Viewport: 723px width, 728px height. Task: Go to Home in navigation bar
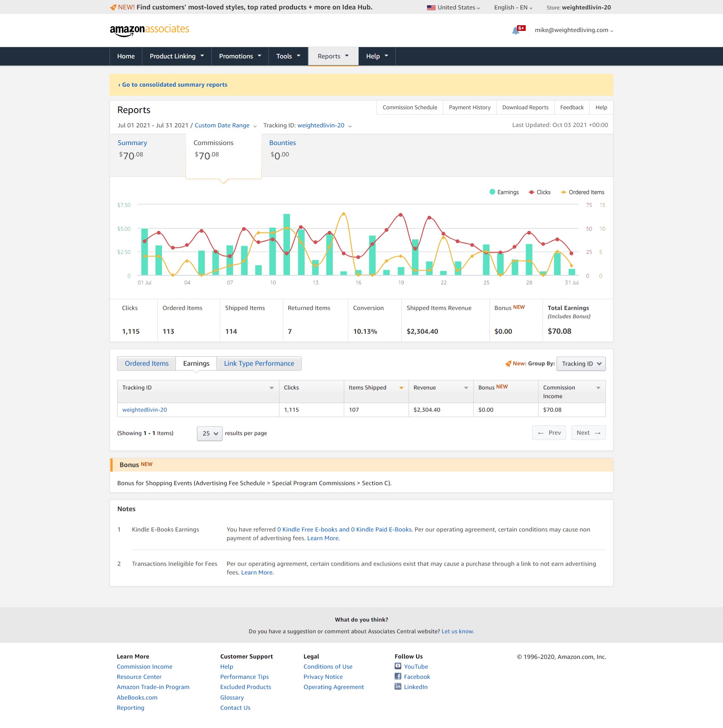126,56
